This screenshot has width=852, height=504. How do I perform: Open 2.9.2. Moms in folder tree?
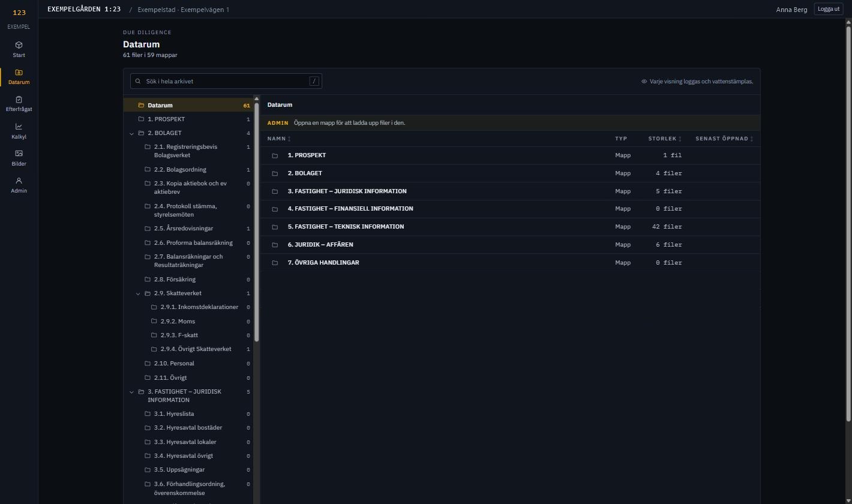tap(188, 322)
